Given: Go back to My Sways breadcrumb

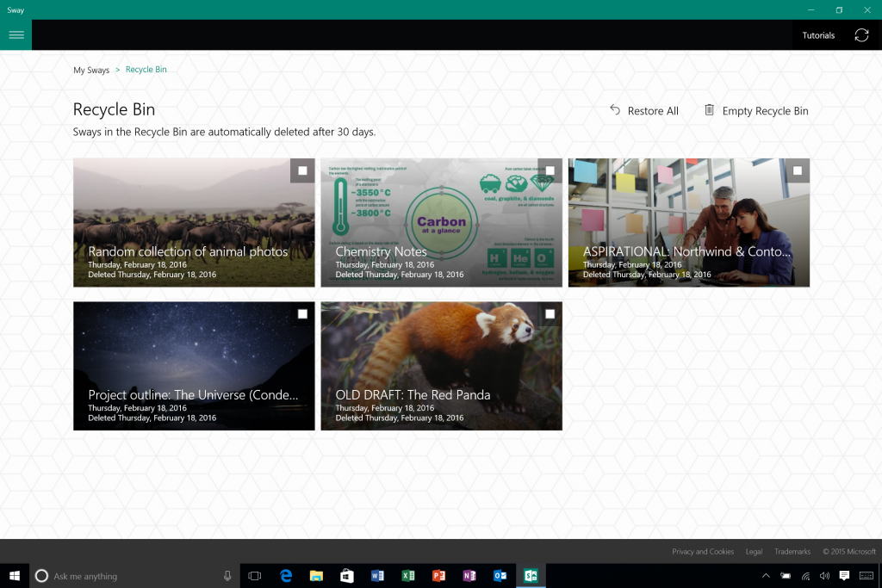Looking at the screenshot, I should click(91, 70).
